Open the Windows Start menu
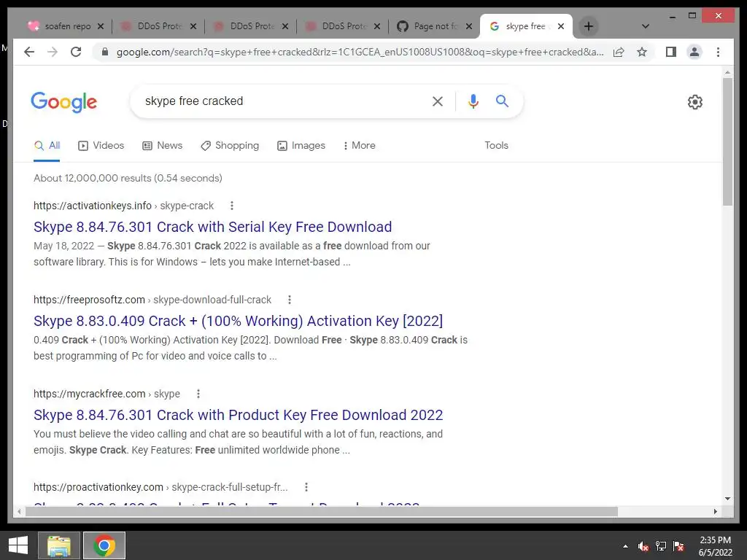The image size is (747, 560). [x=18, y=545]
